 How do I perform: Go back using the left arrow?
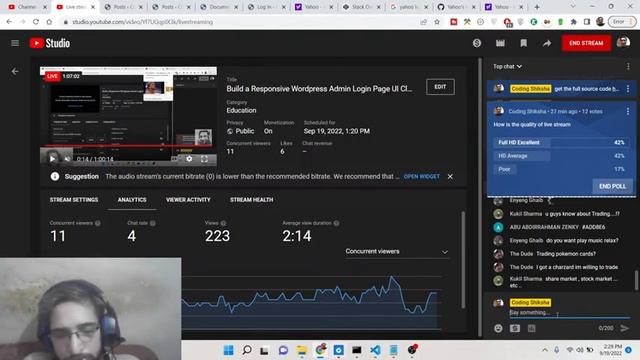click(15, 71)
